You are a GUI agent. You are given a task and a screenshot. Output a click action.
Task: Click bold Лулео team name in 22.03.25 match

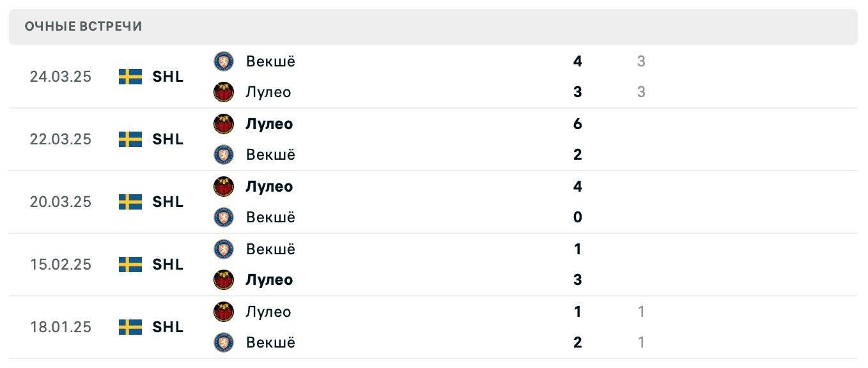pyautogui.click(x=269, y=124)
